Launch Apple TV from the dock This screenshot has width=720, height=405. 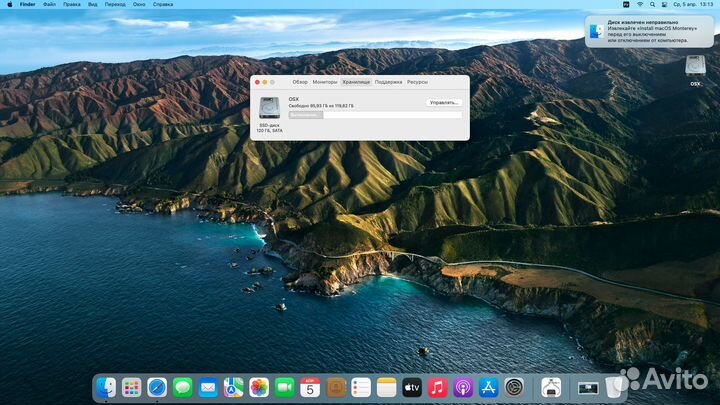[x=412, y=388]
